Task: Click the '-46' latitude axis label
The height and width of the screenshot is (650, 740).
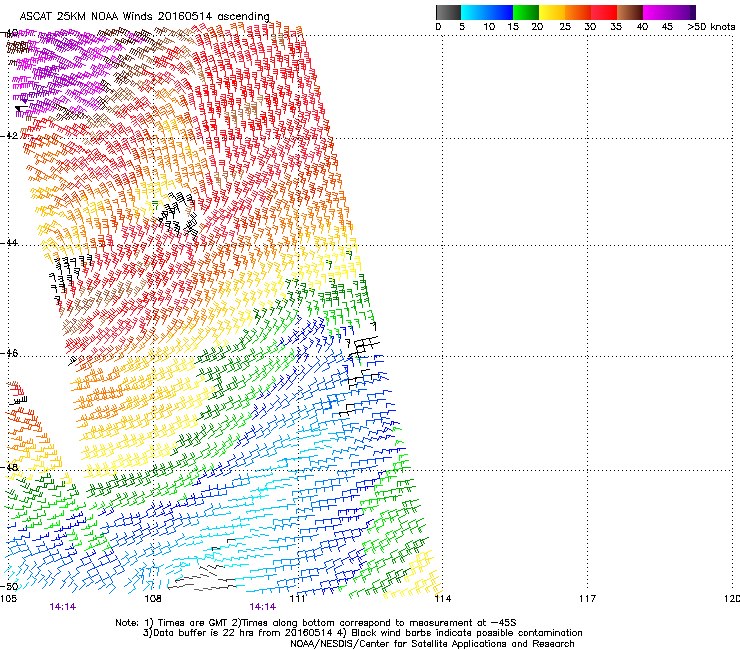Action: [9, 353]
